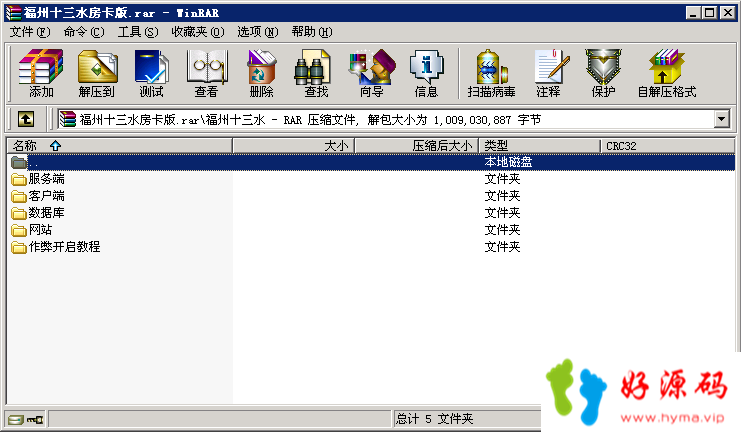Click Scan for viruses (扫描病毒) icon
Viewport: 741px width, 432px height.
coord(491,73)
